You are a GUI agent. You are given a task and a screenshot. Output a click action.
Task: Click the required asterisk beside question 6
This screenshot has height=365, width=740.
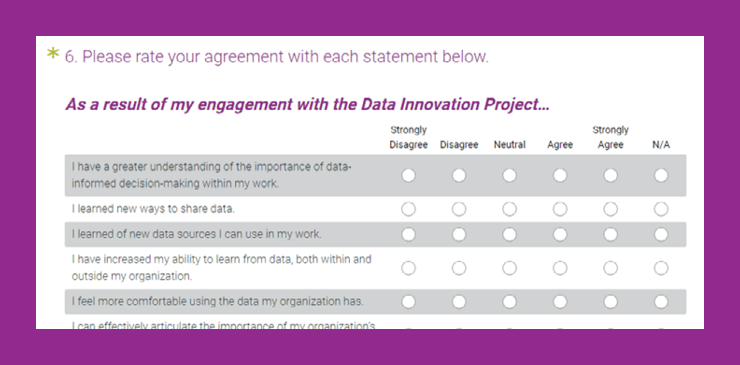coord(52,54)
